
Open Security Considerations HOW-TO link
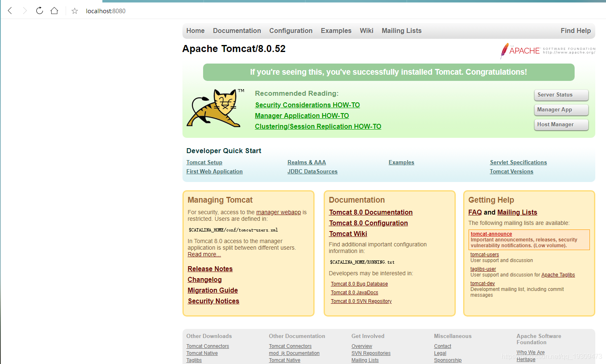coord(308,105)
